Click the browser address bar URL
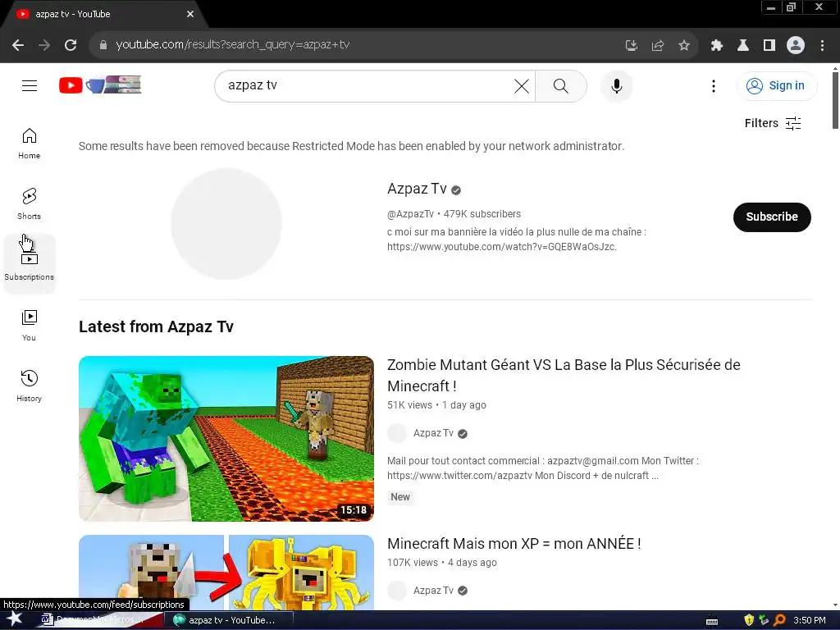This screenshot has height=630, width=840. (233, 45)
